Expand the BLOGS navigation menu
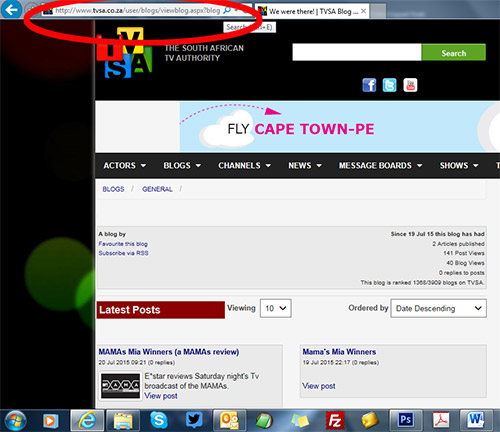 click(182, 165)
